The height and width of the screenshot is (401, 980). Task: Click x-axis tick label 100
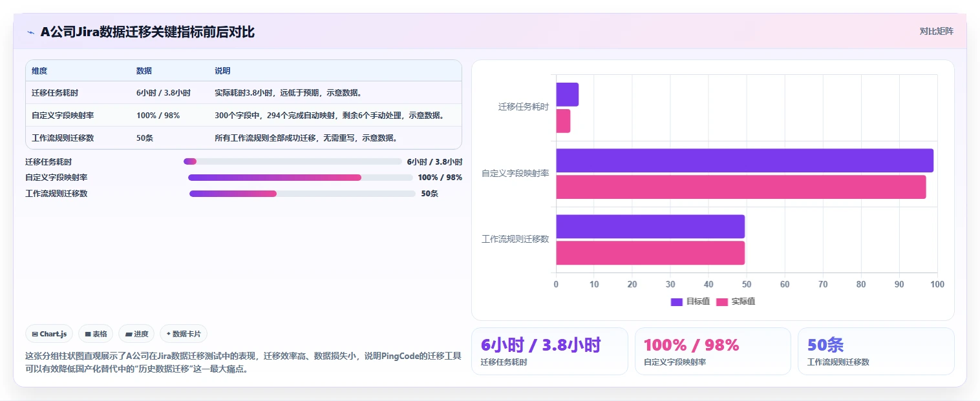tap(937, 284)
